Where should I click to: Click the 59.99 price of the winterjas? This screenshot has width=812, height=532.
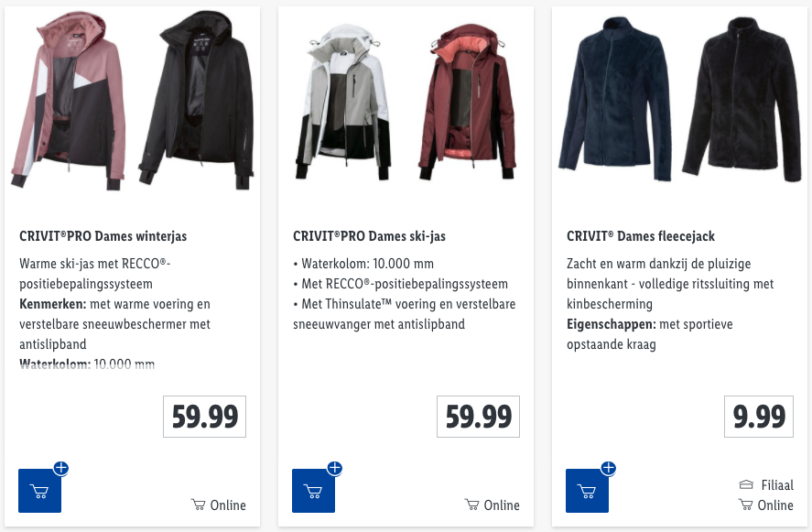(205, 418)
